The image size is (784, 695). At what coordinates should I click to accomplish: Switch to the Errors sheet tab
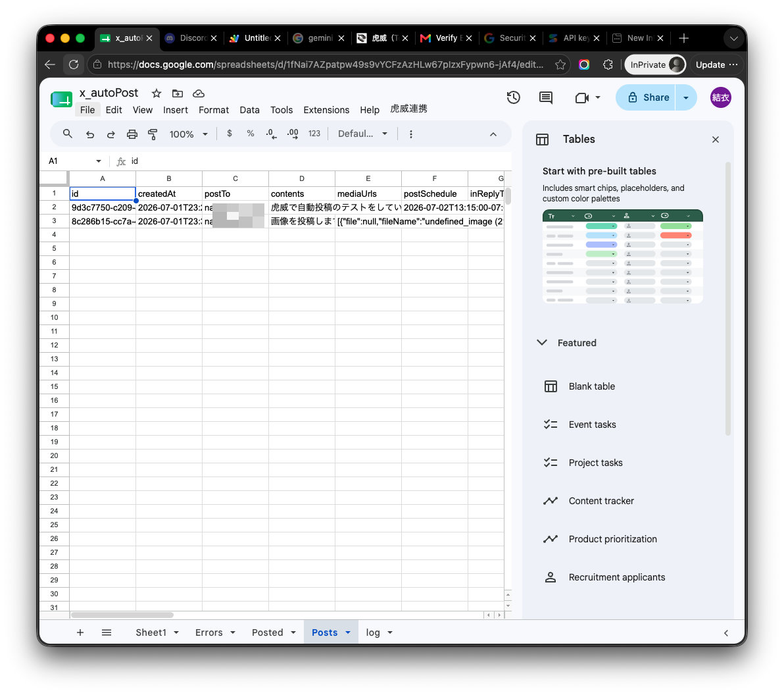[x=209, y=632]
